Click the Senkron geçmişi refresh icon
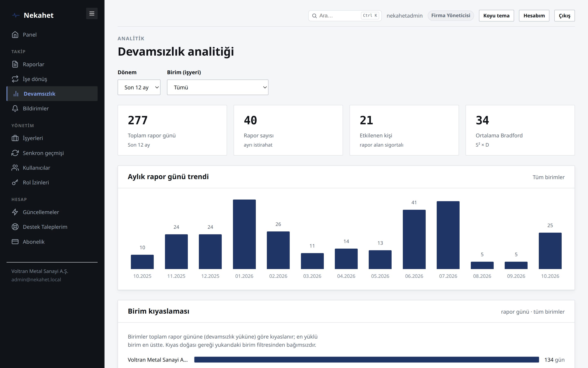 (x=15, y=153)
